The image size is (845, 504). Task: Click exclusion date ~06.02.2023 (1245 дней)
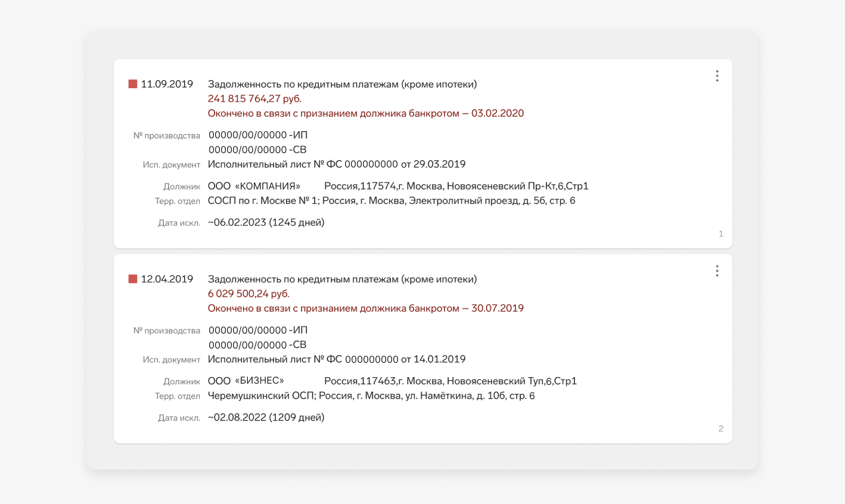tap(266, 222)
